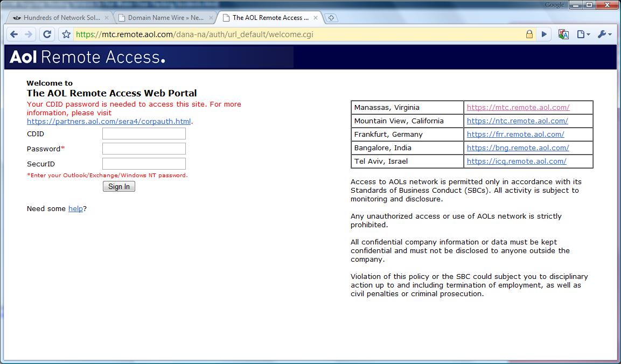Click the 'Bangalore, India' table cell

(x=407, y=148)
